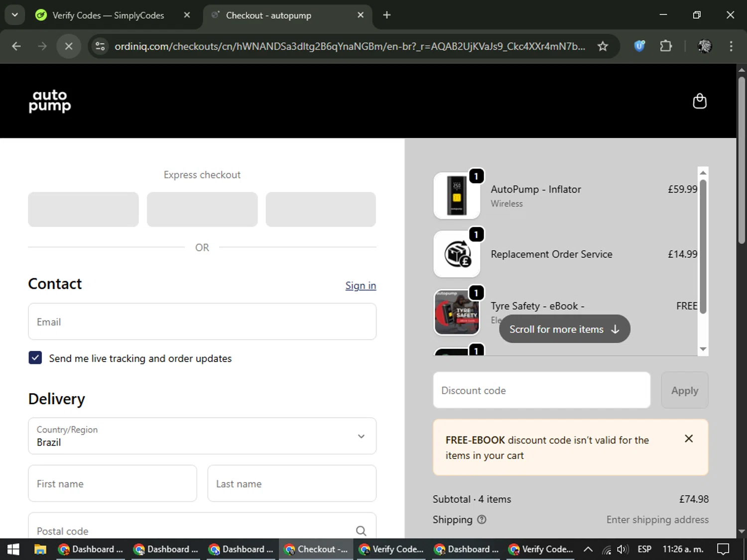Switch the ESP keyboard language indicator
The image size is (747, 560).
click(x=644, y=549)
